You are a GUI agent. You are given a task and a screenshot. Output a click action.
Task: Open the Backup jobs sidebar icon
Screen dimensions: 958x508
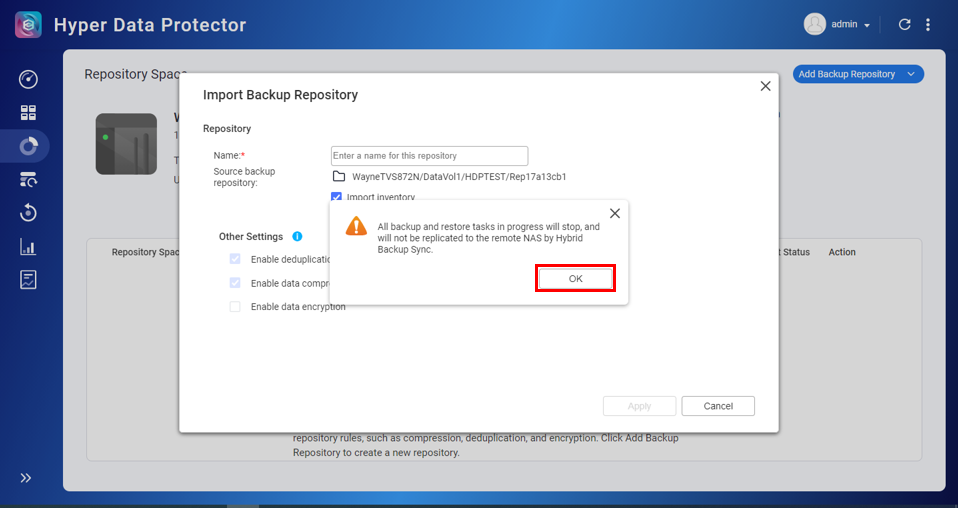(x=28, y=180)
